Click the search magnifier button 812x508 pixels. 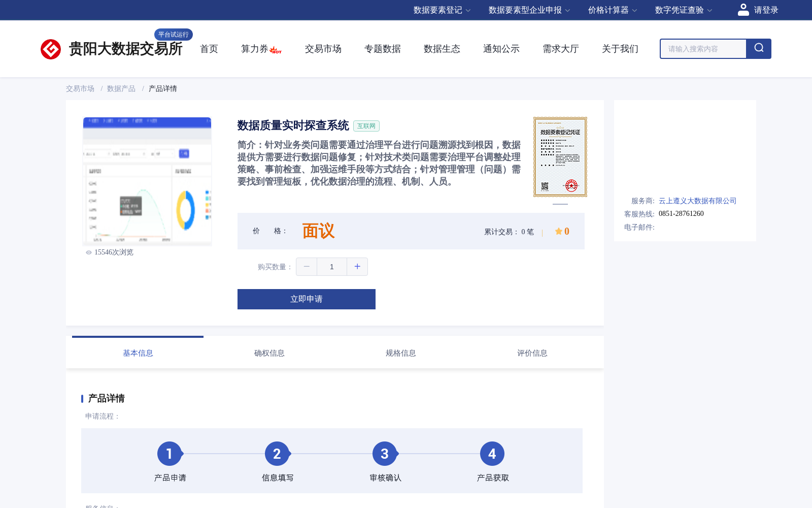759,49
